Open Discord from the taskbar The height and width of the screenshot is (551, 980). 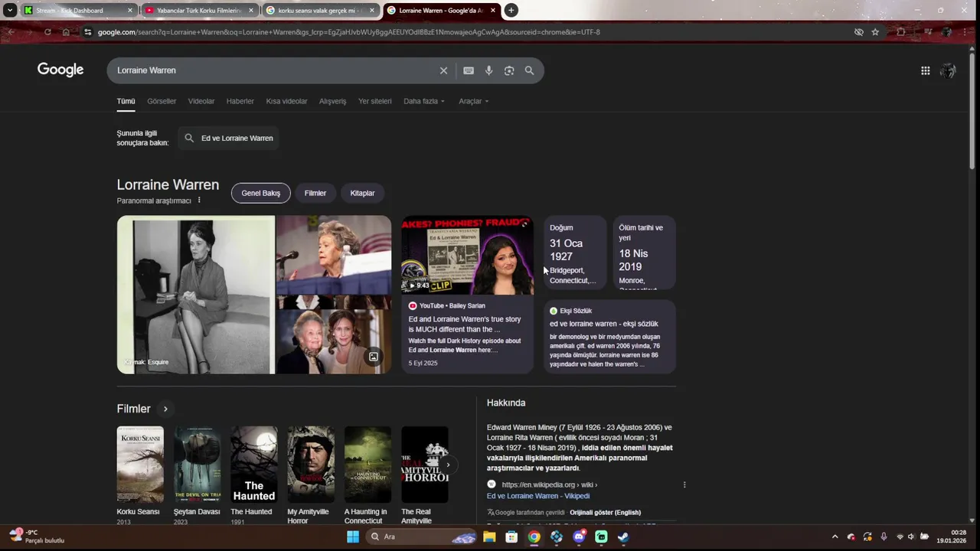coord(580,536)
